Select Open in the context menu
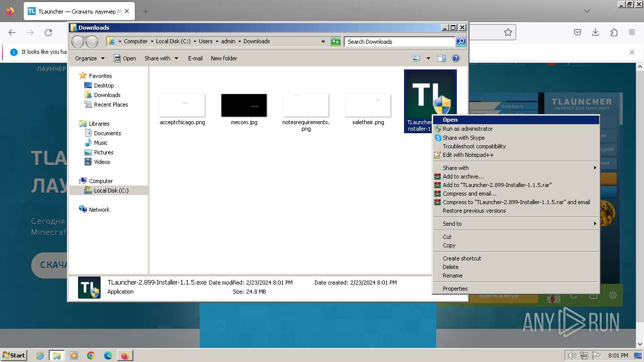Viewport: 644px width, 362px height. (516, 120)
